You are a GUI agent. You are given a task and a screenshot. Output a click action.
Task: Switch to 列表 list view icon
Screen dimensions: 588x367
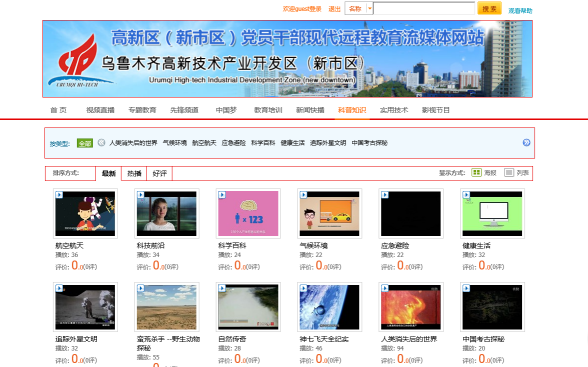508,172
